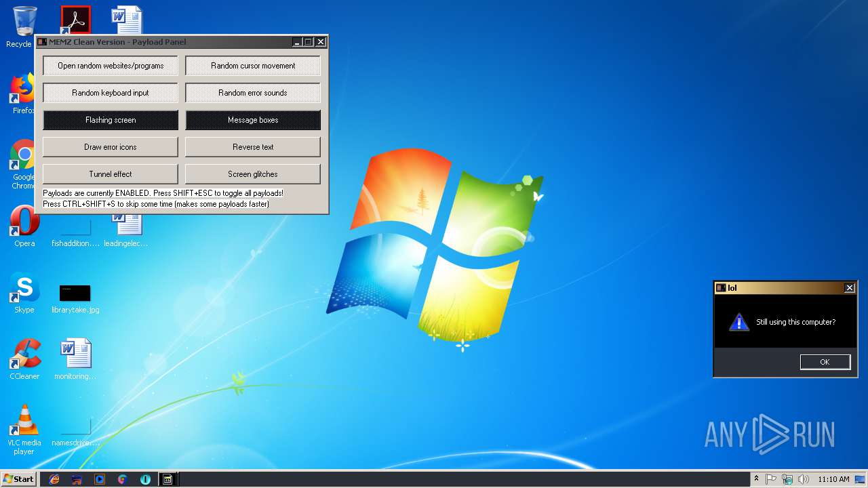Select the MEMZ taskbar button
The width and height of the screenshot is (868, 488).
tap(167, 479)
